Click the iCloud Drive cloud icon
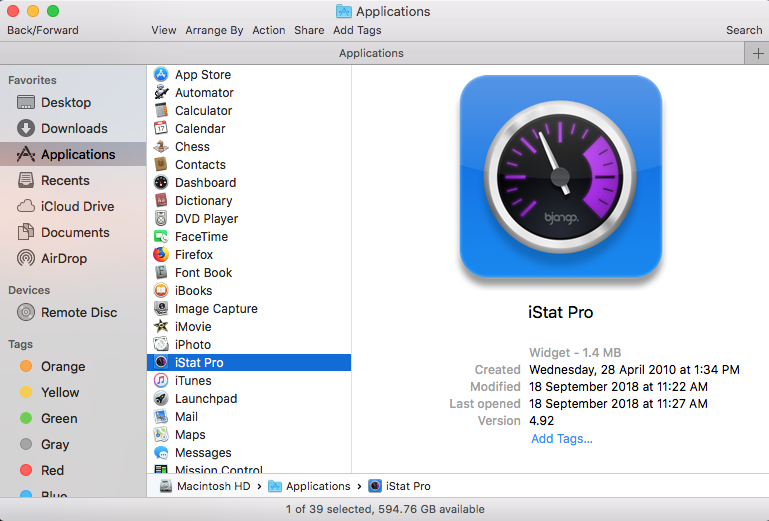Screen dimensions: 769x521 (26, 206)
